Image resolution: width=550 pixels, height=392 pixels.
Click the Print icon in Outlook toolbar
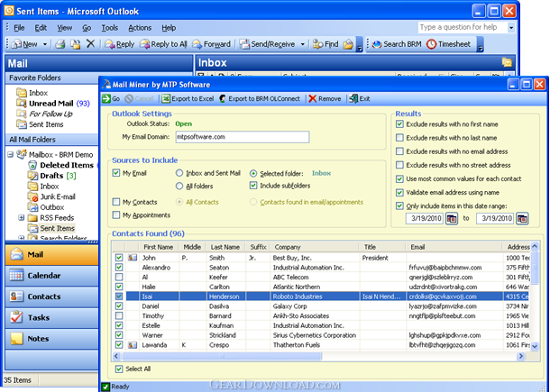tap(60, 44)
